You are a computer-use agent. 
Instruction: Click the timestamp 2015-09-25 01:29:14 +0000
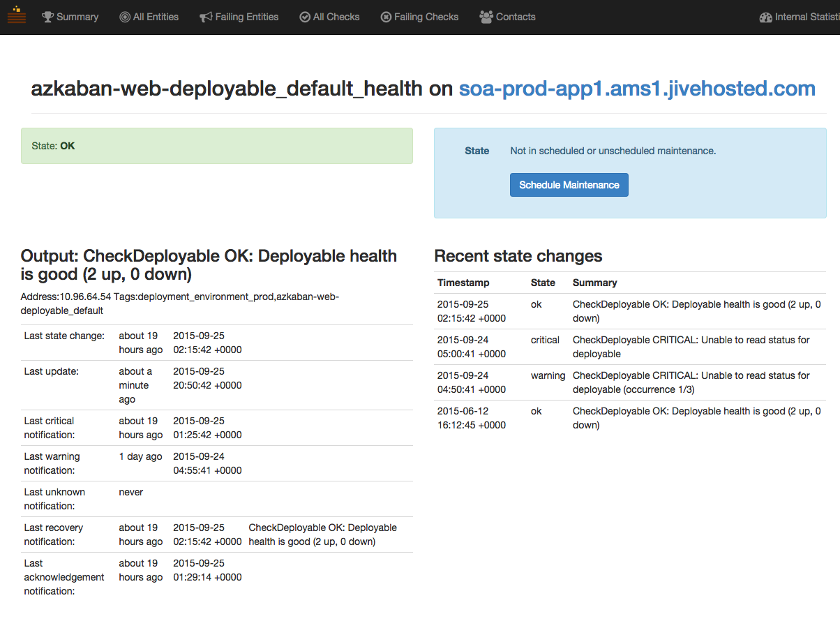[x=207, y=570]
